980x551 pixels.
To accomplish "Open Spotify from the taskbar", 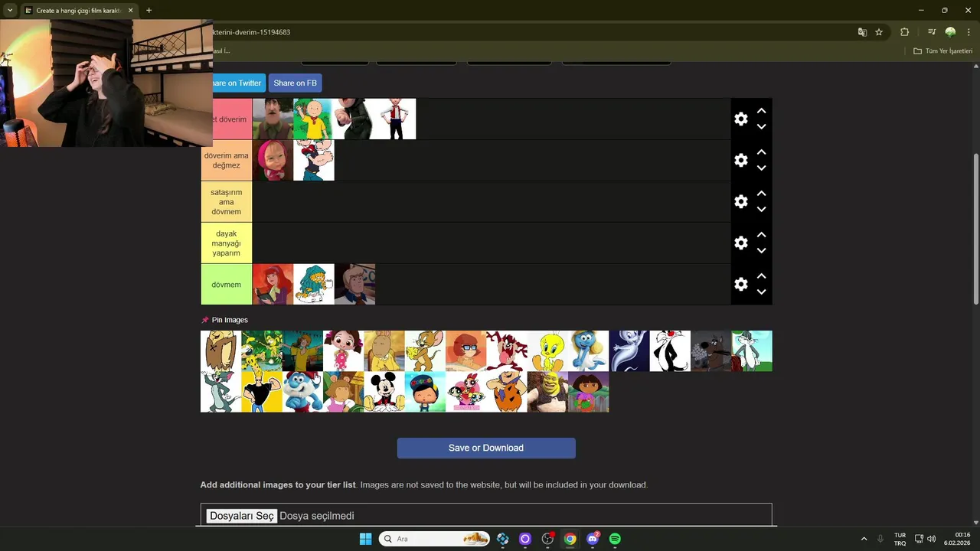I will tap(615, 539).
